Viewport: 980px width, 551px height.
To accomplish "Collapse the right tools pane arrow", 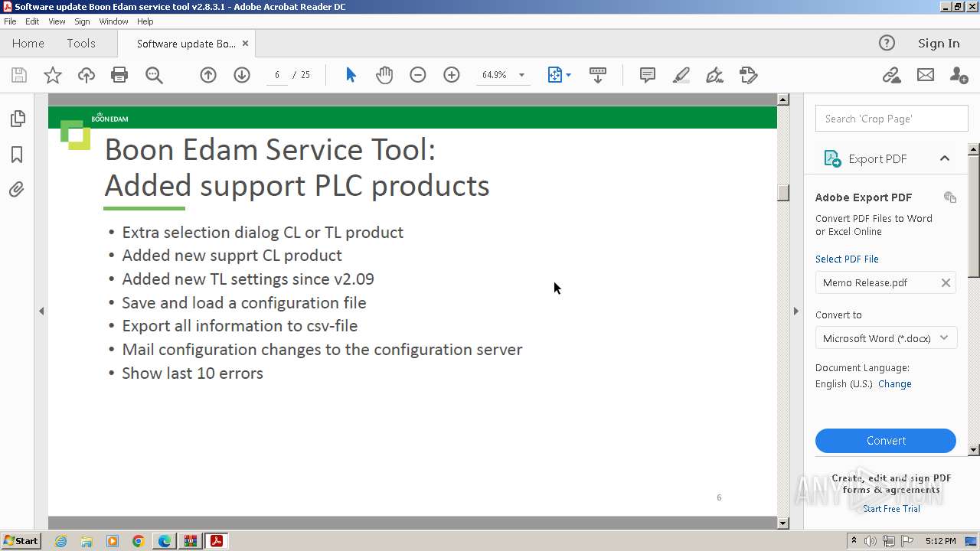I will (x=795, y=311).
